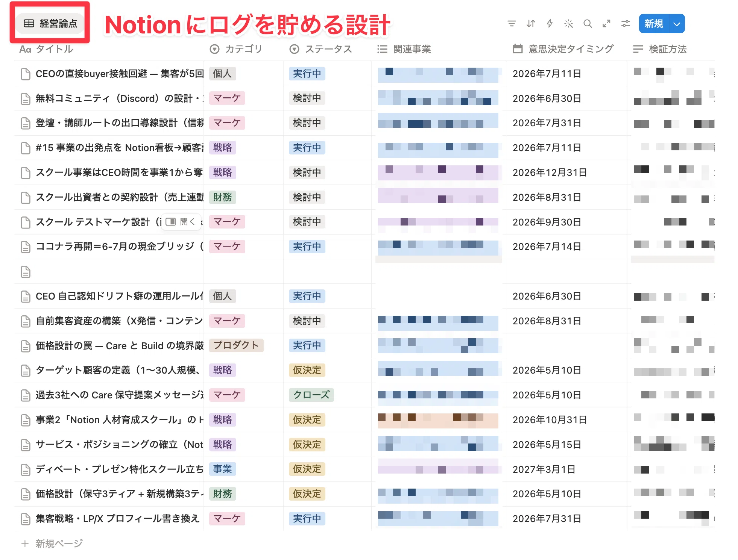The width and height of the screenshot is (738, 560).
Task: Click 戦略 tag on #15 事業の出発点 row
Action: (222, 148)
